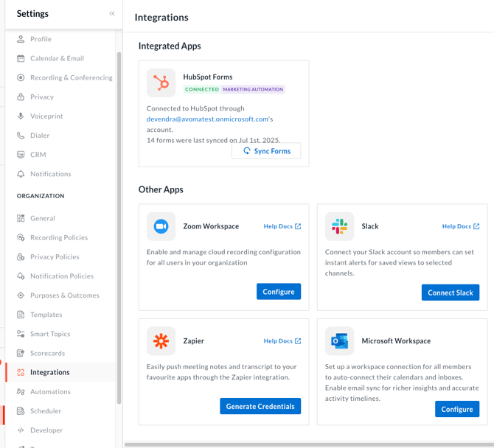Image resolution: width=494 pixels, height=448 pixels.
Task: Generate Credentials for Zapier
Action: point(260,406)
